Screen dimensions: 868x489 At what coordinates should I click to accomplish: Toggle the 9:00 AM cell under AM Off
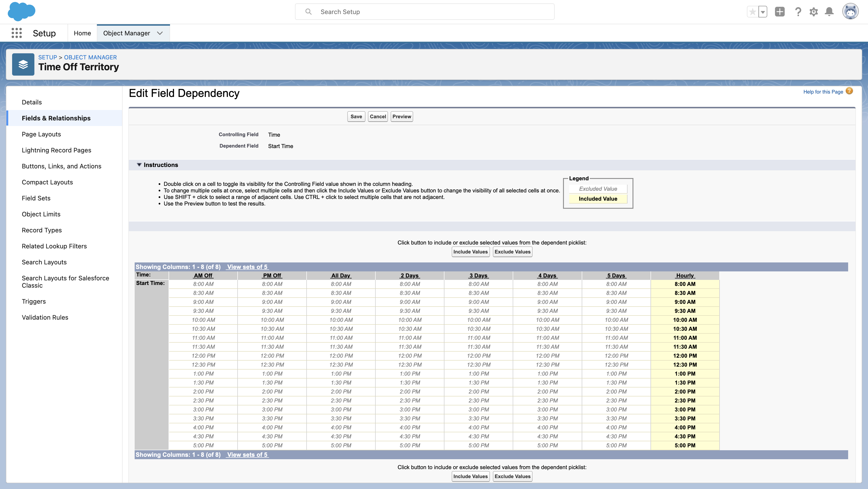click(x=203, y=302)
